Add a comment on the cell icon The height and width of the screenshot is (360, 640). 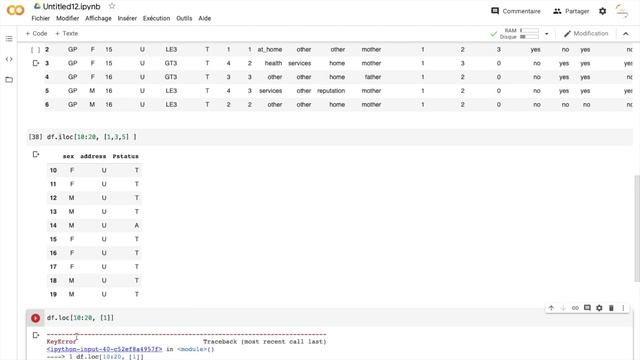(x=587, y=308)
